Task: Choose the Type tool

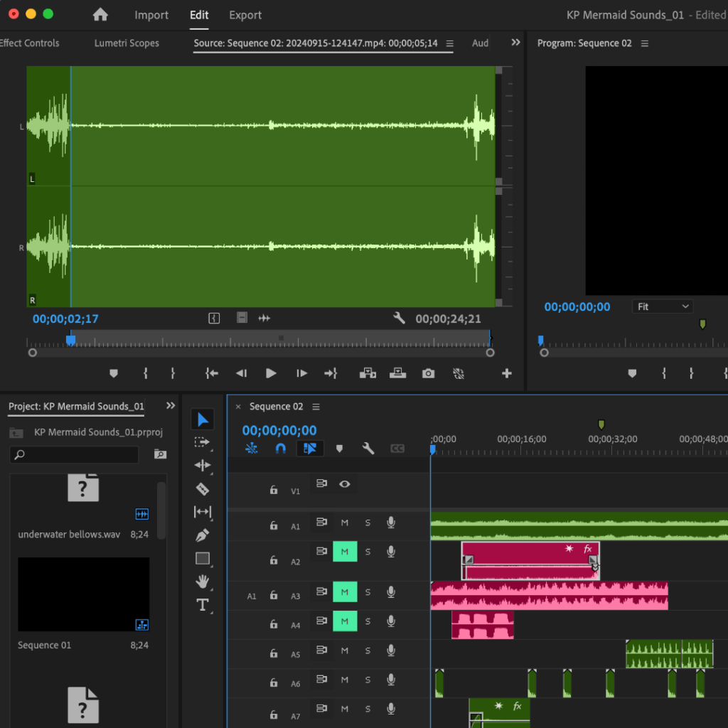Action: (203, 605)
